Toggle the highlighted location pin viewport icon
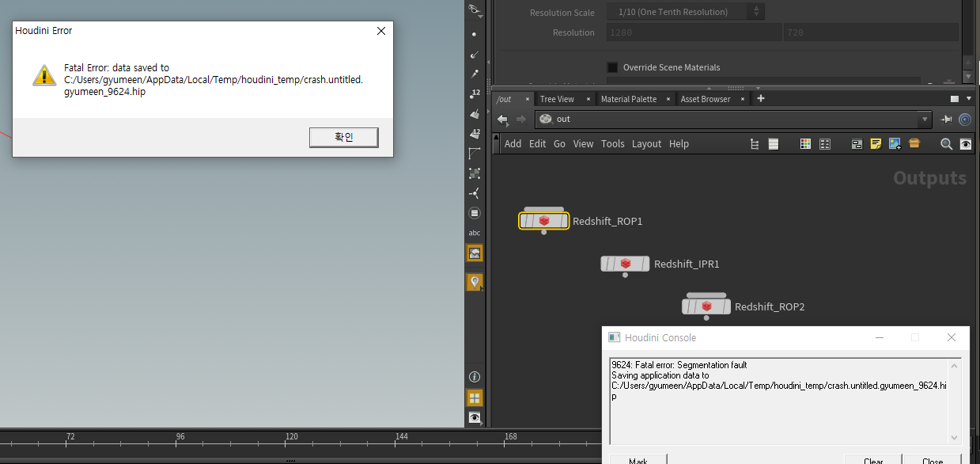 (x=475, y=282)
